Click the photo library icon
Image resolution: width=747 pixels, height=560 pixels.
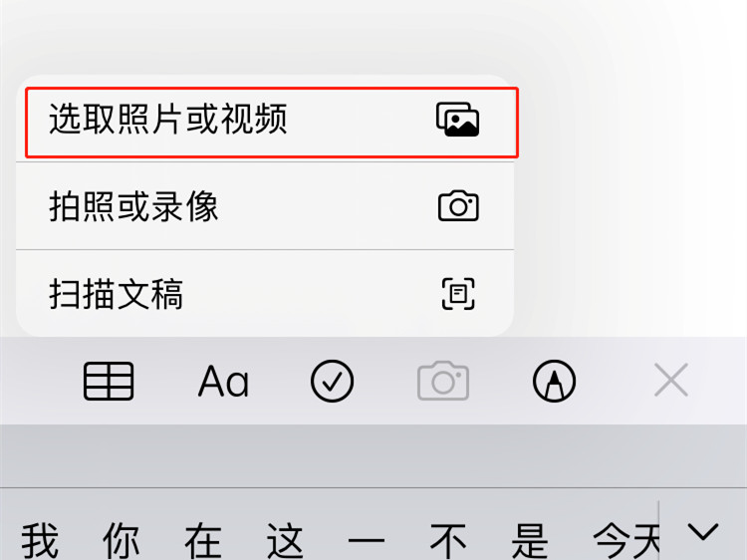coord(458,120)
